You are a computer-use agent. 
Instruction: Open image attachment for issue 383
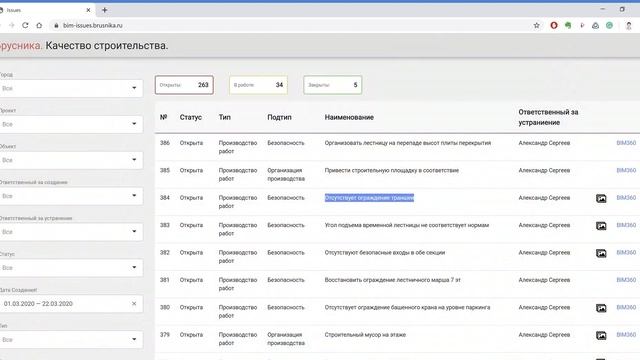point(601,226)
